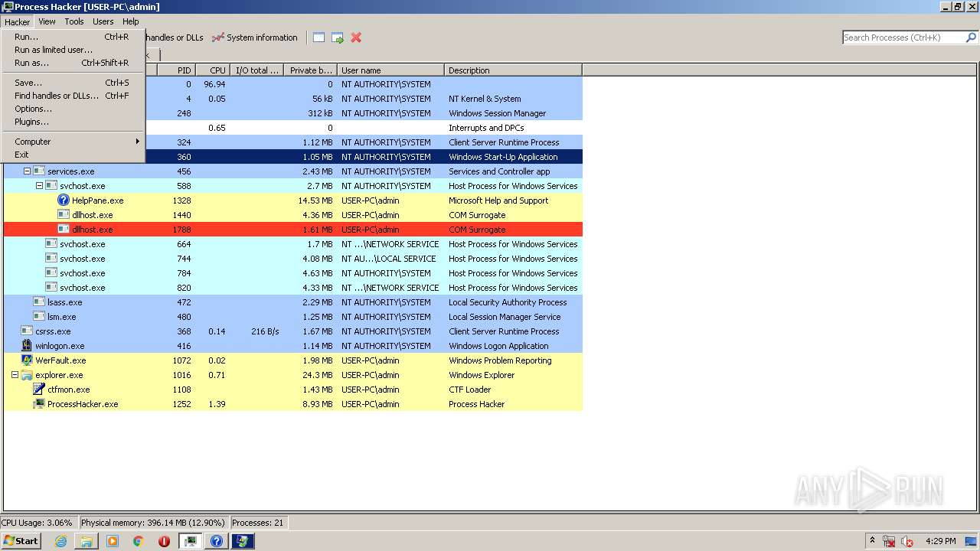Open the View menu
Screen dimensions: 980x551
pyautogui.click(x=47, y=21)
